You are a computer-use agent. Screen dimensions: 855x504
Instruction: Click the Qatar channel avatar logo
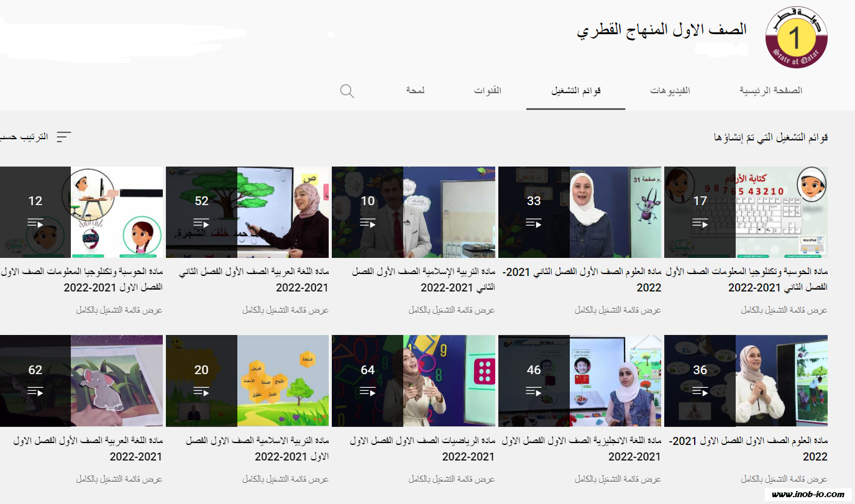796,37
